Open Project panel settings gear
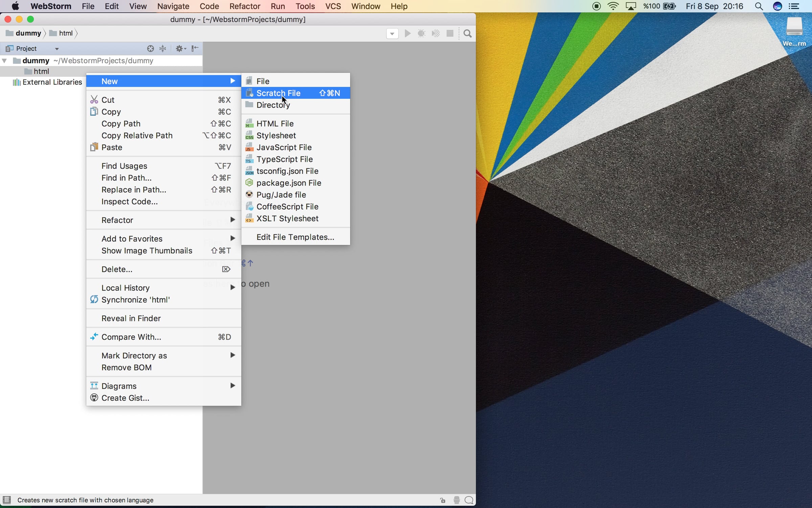The height and width of the screenshot is (508, 812). 181,48
